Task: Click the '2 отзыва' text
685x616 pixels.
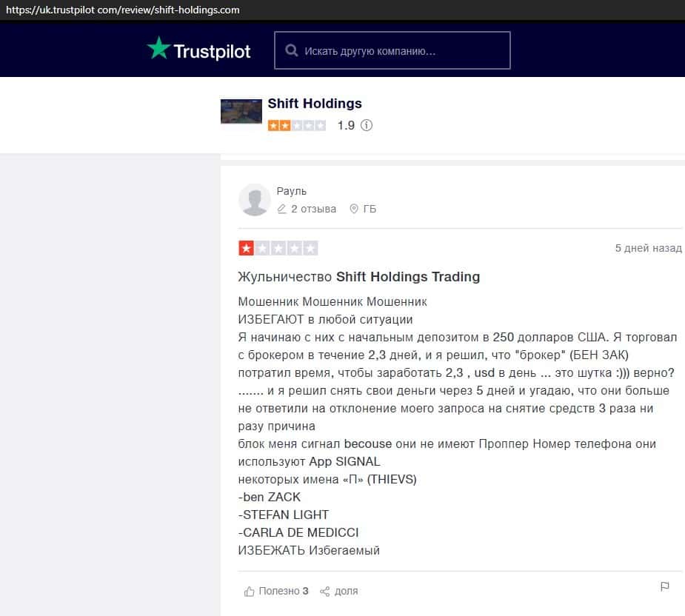Action: [x=314, y=209]
